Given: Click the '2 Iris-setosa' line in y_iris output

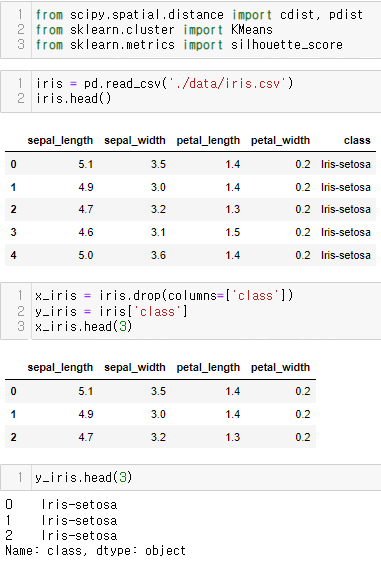Looking at the screenshot, I should pos(61,536).
